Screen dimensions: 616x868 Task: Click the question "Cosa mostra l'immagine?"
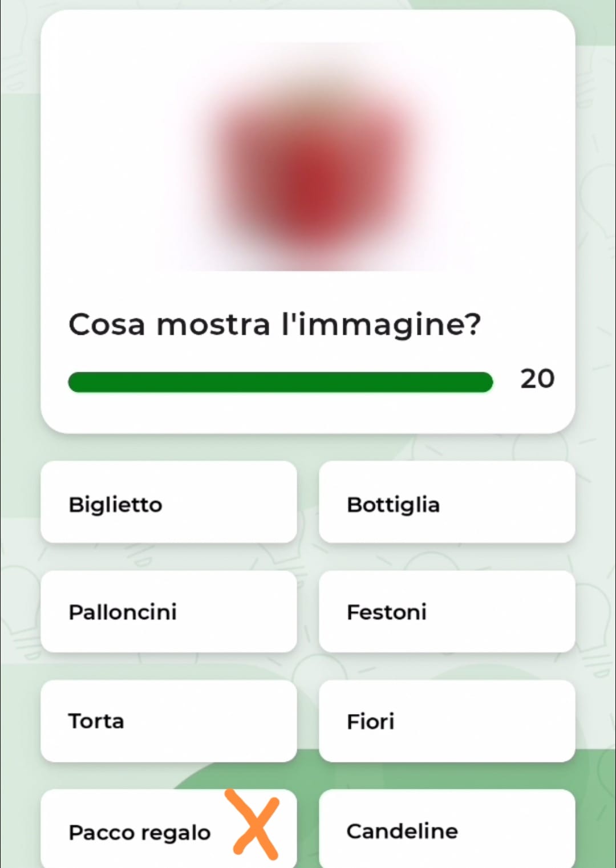[x=274, y=325]
